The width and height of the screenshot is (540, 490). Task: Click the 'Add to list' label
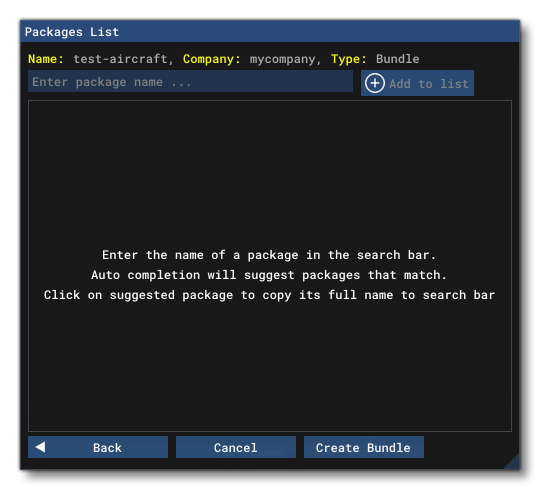pos(429,84)
